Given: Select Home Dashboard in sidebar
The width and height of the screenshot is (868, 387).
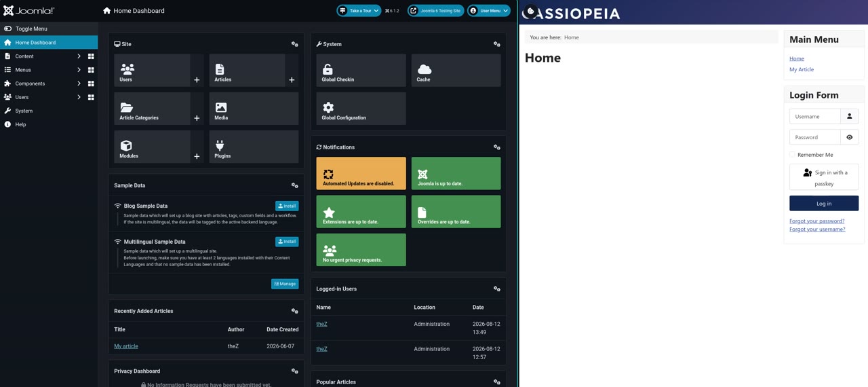Looking at the screenshot, I should pos(49,43).
